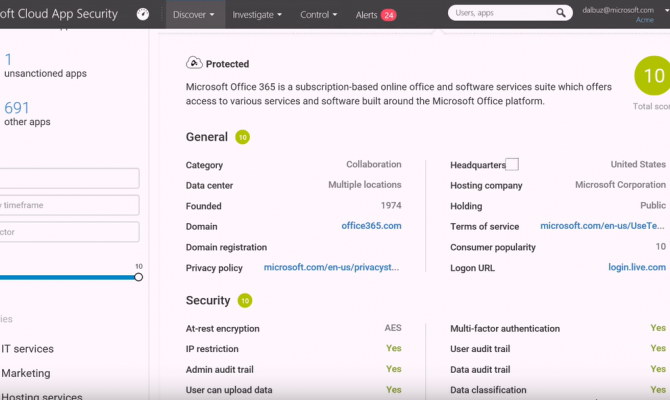Select the IT services category
This screenshot has width=670, height=400.
[27, 349]
